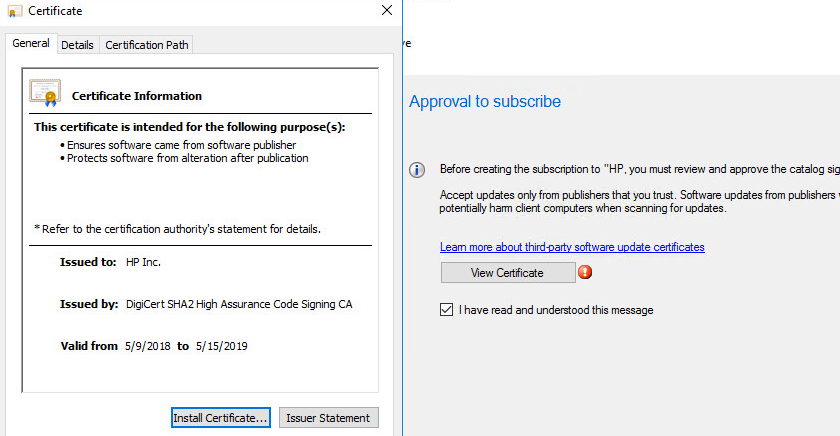Click the 'Certificate Information' heading
Image resolution: width=840 pixels, height=436 pixels.
(137, 96)
